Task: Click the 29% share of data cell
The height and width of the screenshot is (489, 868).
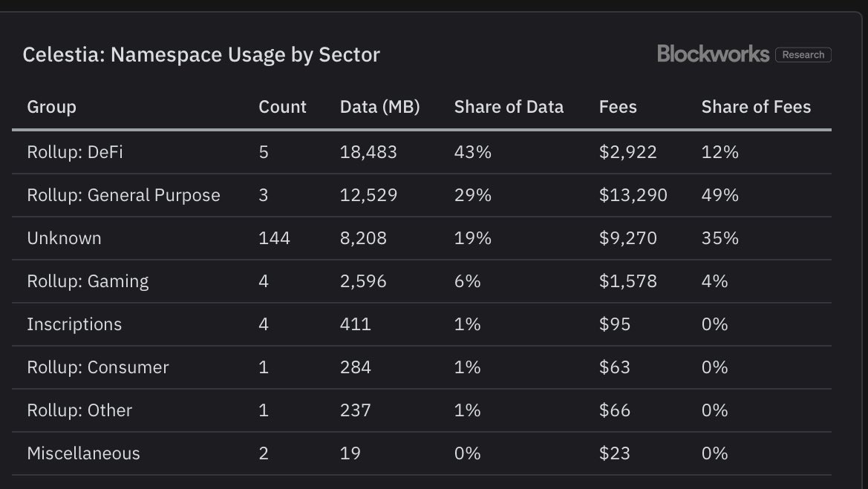Action: (473, 195)
